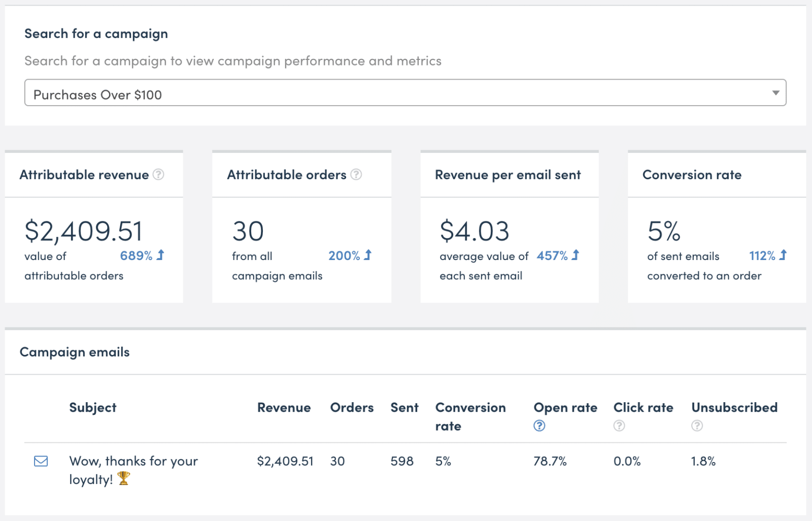Click the $2,409.51 revenue value in the table
Viewport: 812px width, 521px height.
(x=285, y=461)
